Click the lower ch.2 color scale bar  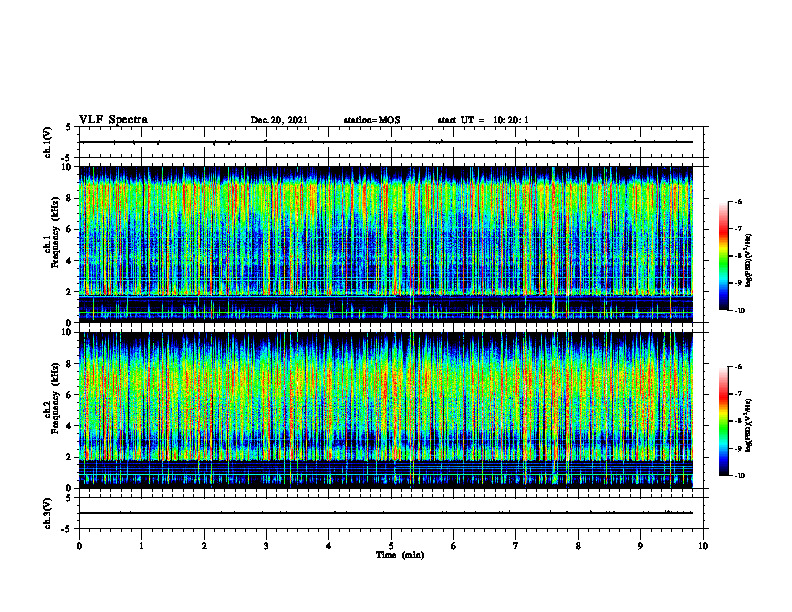(x=723, y=421)
